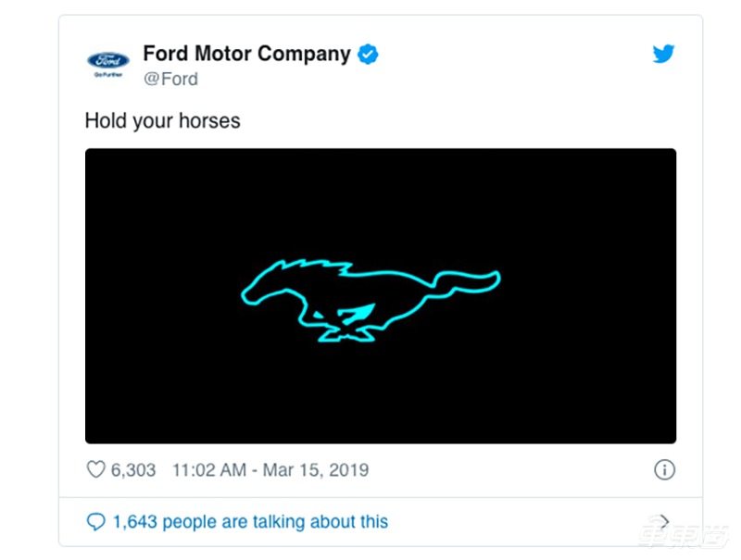741x560 pixels.
Task: Click the Mustang pony's flowing tail
Action: coord(472,279)
